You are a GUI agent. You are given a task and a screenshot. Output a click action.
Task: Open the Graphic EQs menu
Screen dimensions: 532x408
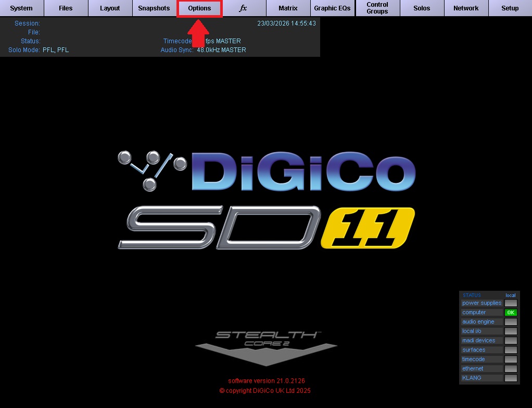(x=332, y=8)
